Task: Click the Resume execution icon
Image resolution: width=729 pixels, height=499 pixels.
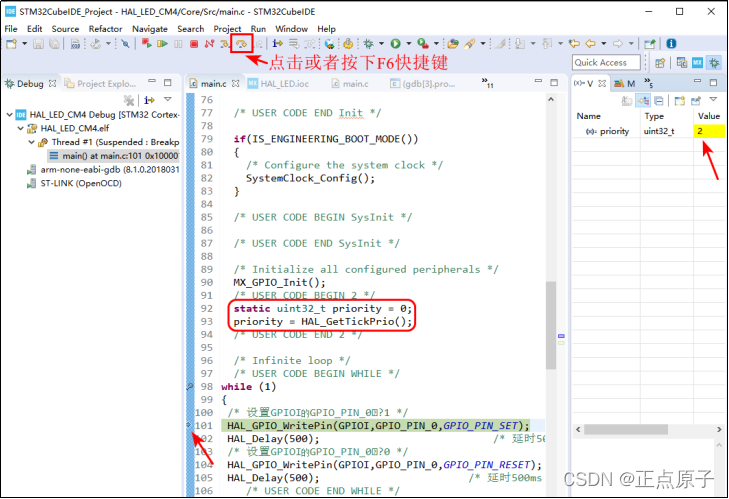Action: coord(162,44)
